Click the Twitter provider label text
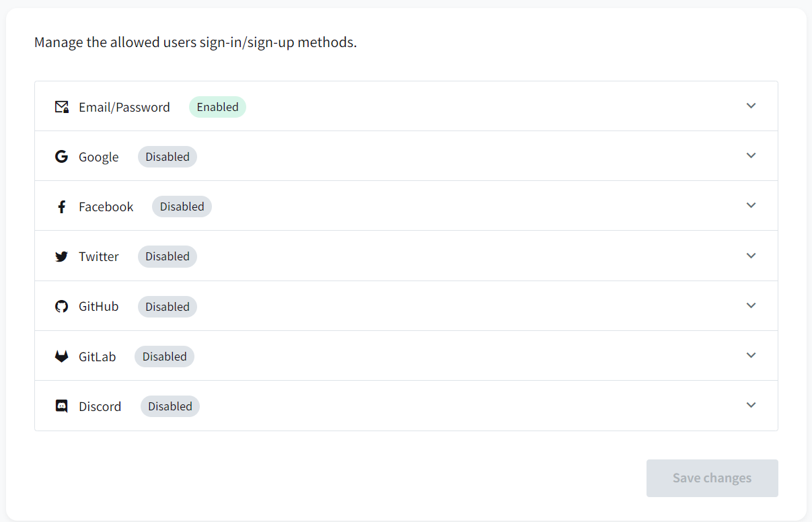 [x=98, y=256]
